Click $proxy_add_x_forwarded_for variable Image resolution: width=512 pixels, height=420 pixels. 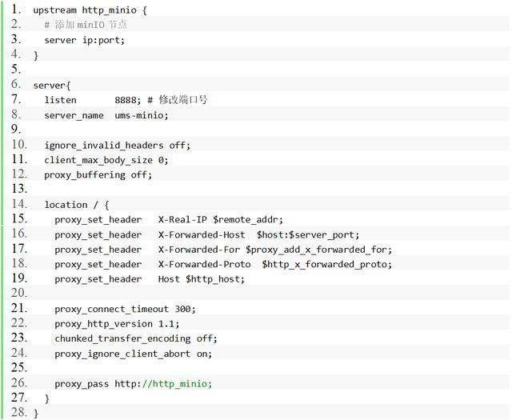click(318, 250)
